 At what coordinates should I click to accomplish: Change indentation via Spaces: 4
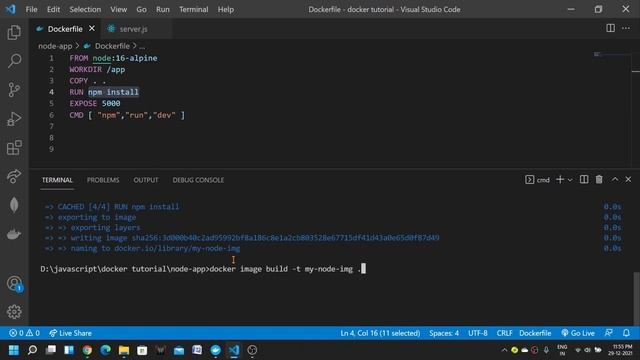444,333
